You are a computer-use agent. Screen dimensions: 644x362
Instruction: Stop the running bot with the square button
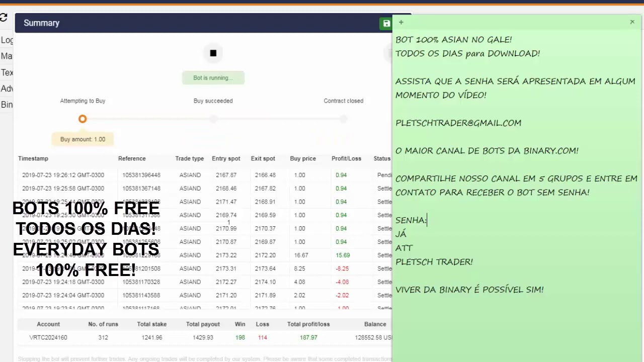pyautogui.click(x=213, y=53)
